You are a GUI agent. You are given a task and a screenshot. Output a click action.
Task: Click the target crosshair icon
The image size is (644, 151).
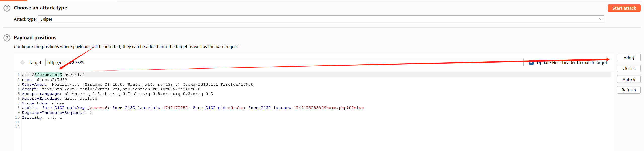click(x=23, y=62)
